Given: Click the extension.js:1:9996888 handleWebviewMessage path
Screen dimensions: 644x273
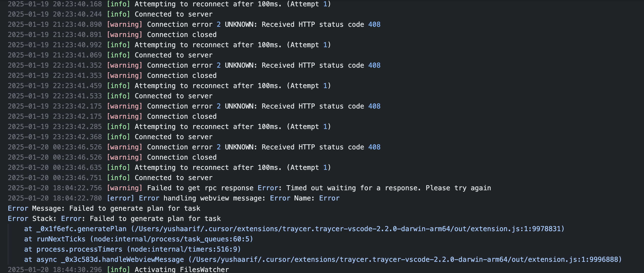Looking at the screenshot, I should (405, 259).
